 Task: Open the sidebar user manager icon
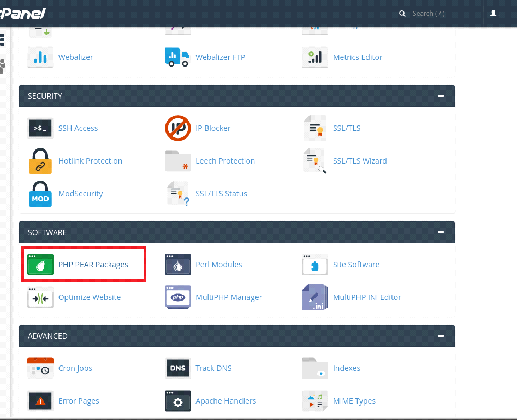click(x=3, y=66)
